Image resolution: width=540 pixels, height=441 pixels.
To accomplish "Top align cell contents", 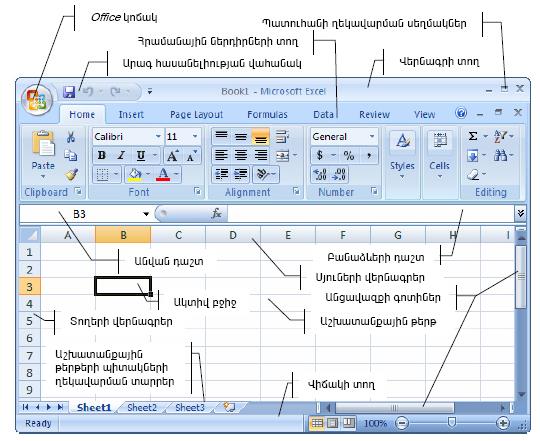I will 221,136.
